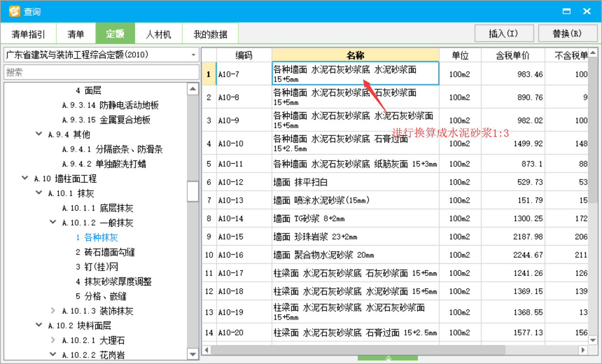This screenshot has height=364, width=602.
Task: Collapse the A.10.2.2 花岗岩 node
Action: pyautogui.click(x=53, y=355)
